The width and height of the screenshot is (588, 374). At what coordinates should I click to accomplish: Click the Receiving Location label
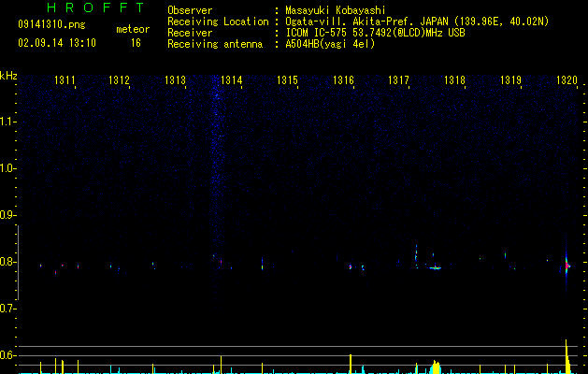218,22
